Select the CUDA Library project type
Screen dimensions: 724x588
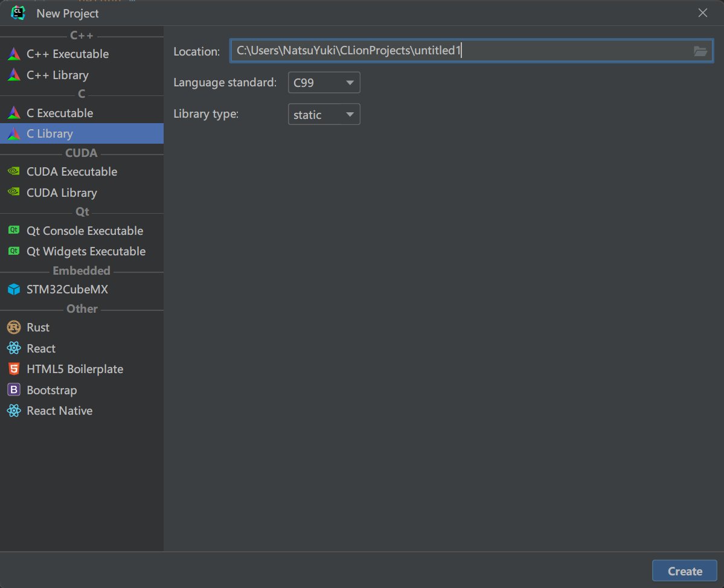62,193
